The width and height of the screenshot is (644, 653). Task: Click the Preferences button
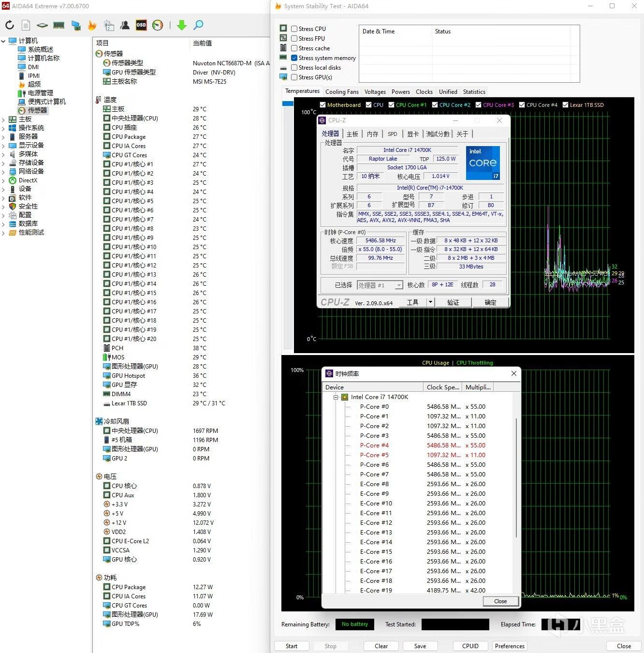(510, 646)
